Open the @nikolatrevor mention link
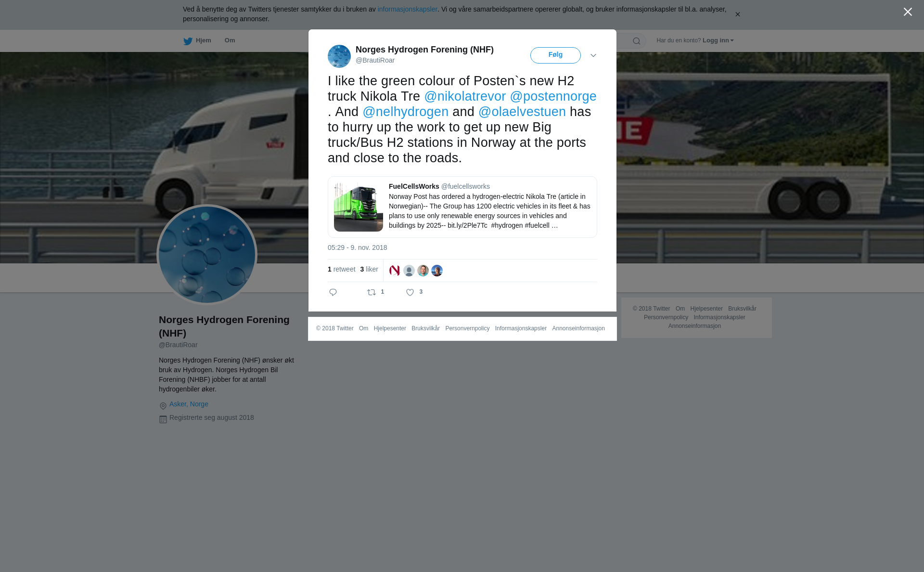924x572 pixels. click(465, 96)
